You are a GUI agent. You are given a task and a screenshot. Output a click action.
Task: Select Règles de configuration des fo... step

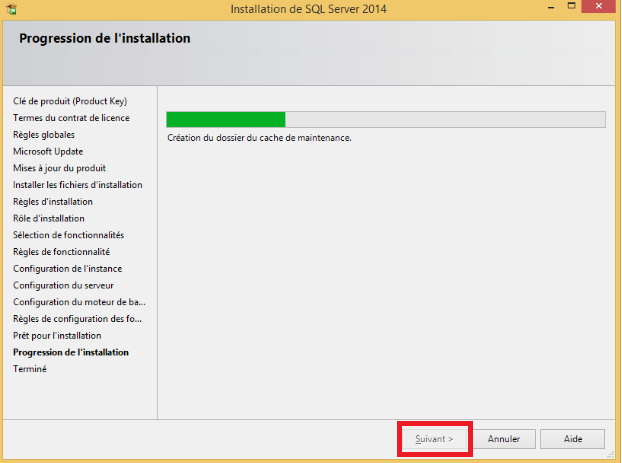pos(77,319)
